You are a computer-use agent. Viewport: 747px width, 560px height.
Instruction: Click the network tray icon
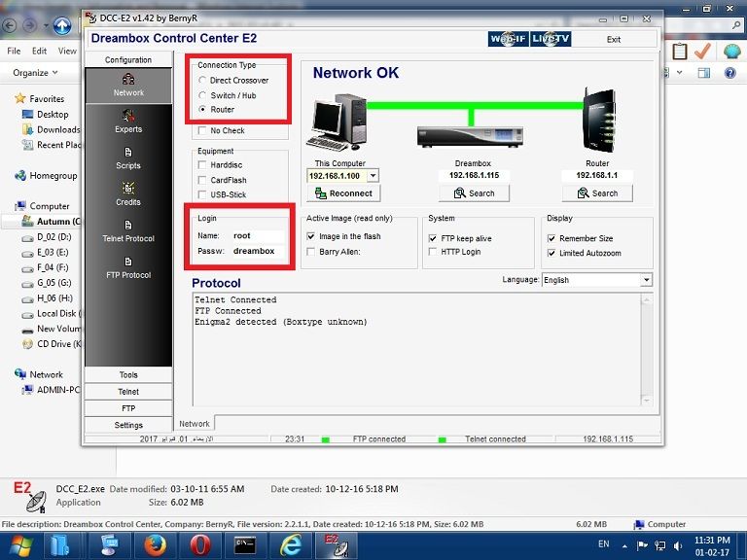(x=660, y=545)
